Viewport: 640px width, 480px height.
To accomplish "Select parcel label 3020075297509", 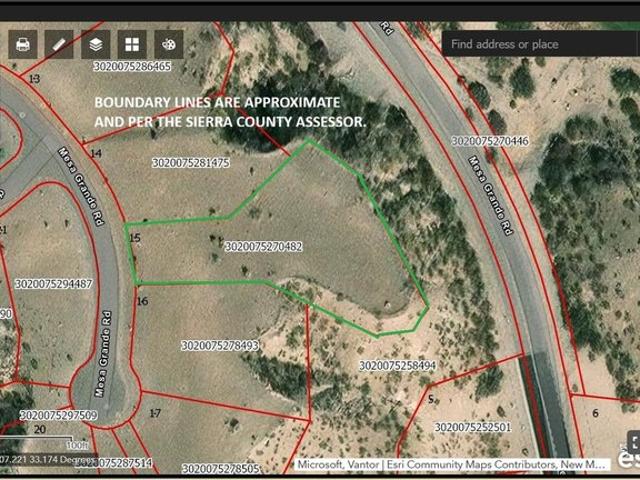I will pyautogui.click(x=59, y=416).
